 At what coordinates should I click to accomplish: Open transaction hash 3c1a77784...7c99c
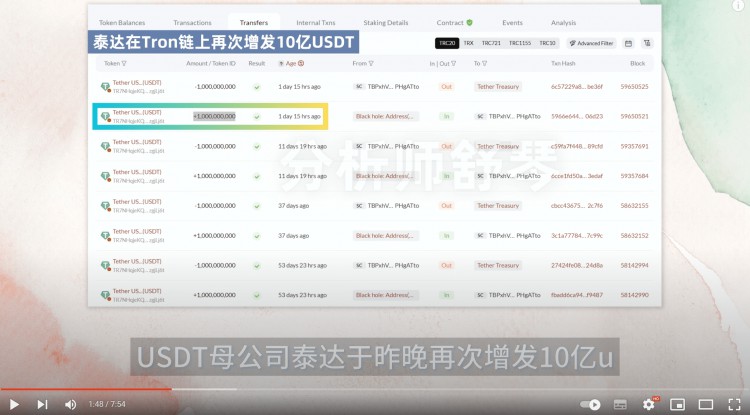coord(577,236)
